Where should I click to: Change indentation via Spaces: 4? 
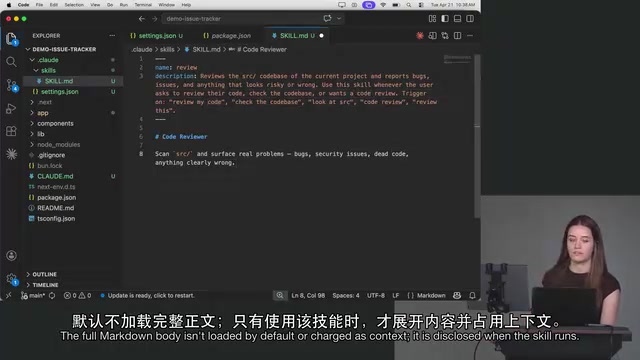346,296
